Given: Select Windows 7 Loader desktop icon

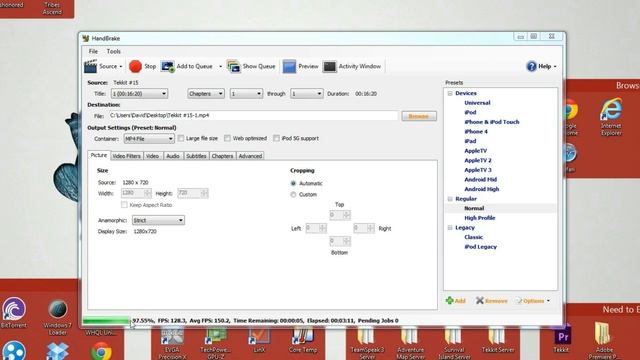Looking at the screenshot, I should click(x=58, y=309).
